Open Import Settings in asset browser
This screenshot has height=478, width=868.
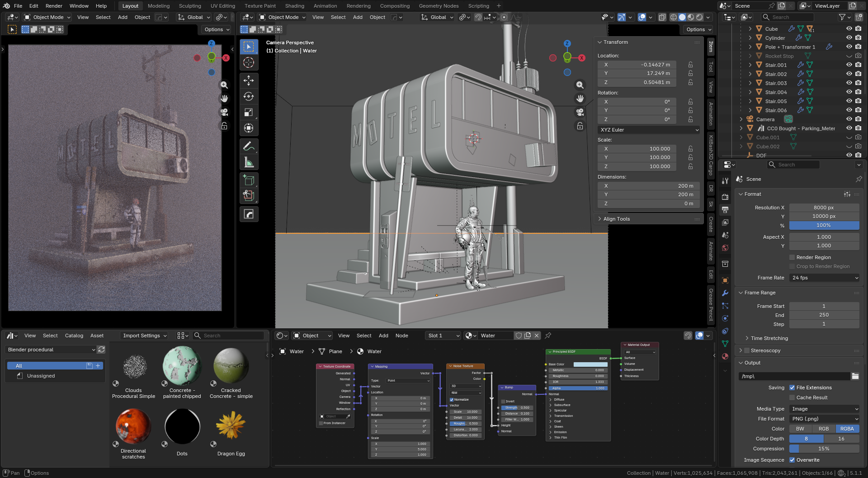coord(145,336)
